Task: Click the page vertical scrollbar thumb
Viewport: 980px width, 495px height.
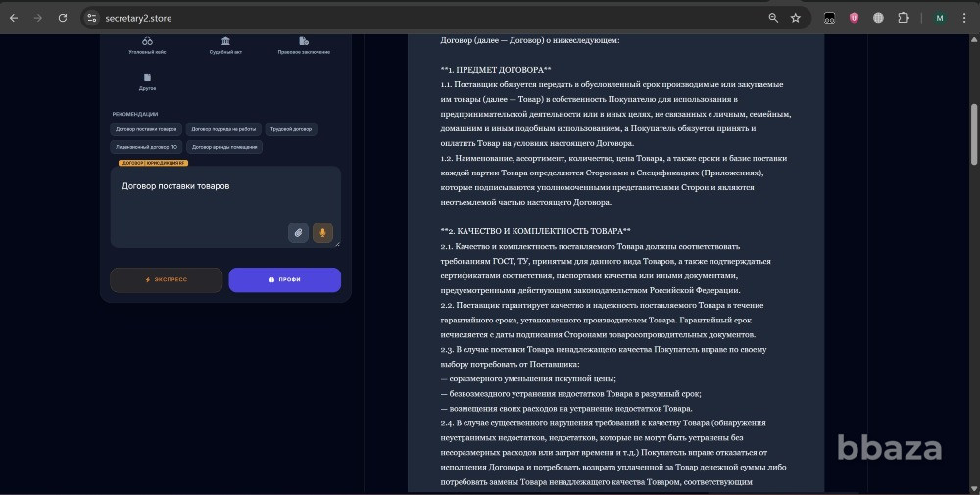Action: pos(974,133)
